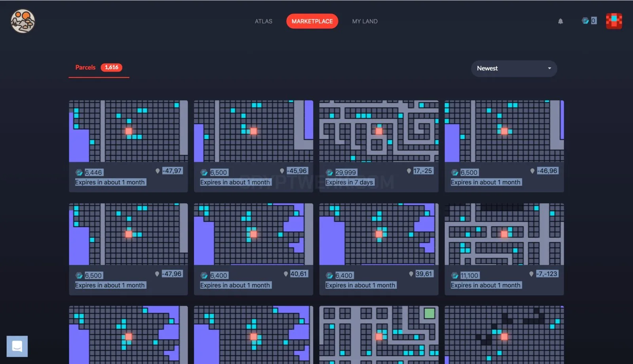This screenshot has height=364, width=633.
Task: Click the location pin next to -45,96
Action: [x=282, y=171]
